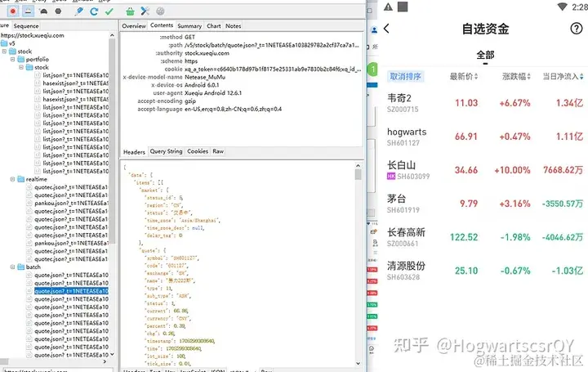Screen dimensions: 588x372
Task: Click the highlighted icon right of the record button
Action: click(28, 11)
